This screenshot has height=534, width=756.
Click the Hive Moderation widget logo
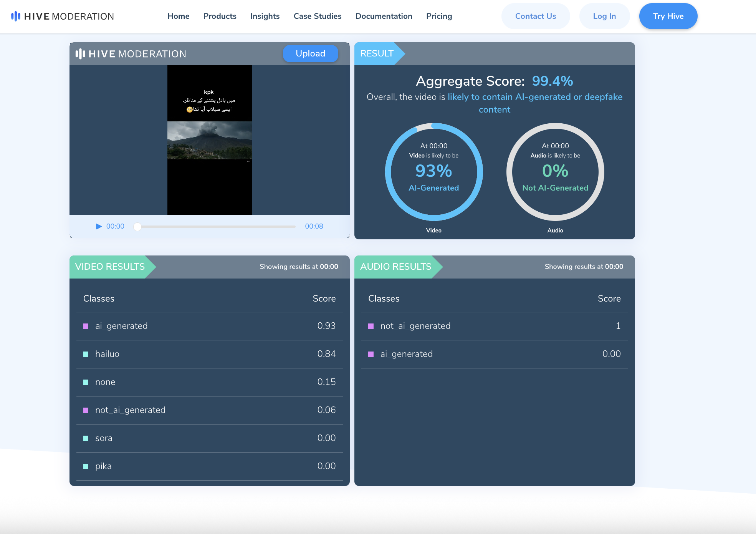(x=131, y=54)
